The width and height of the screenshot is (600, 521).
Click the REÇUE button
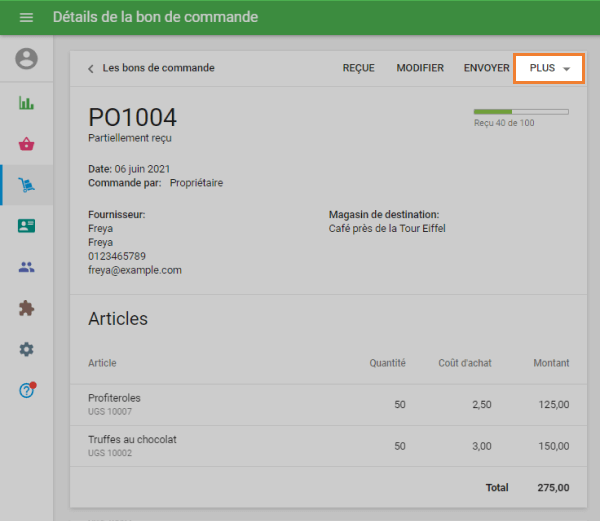point(358,68)
